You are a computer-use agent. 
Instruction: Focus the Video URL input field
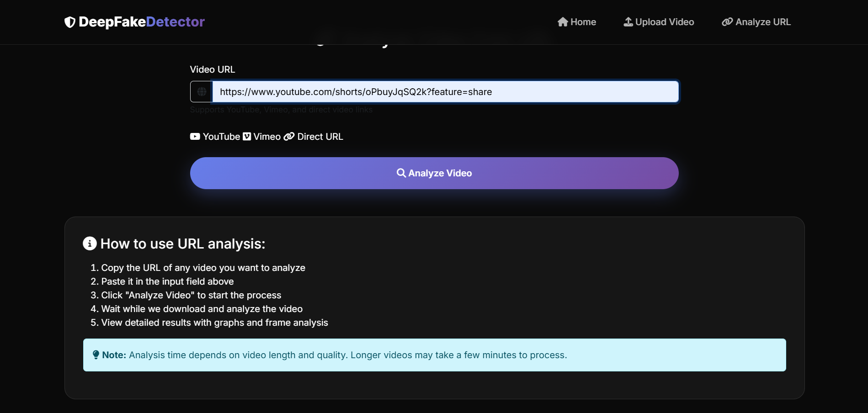tap(445, 92)
